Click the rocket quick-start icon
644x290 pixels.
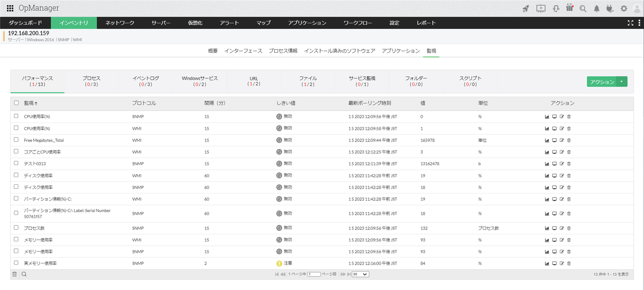(x=525, y=8)
